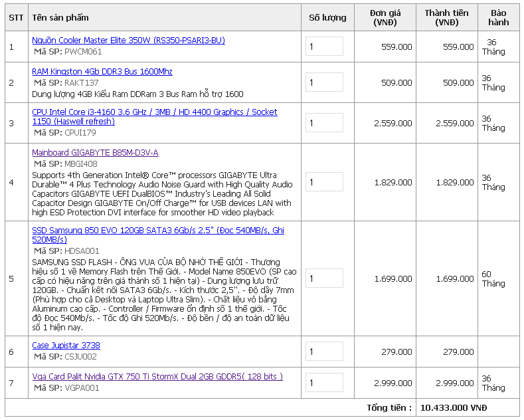Screen dimensions: 524x420
Task: Click quantity field for SSD Samsung row
Action: click(324, 278)
